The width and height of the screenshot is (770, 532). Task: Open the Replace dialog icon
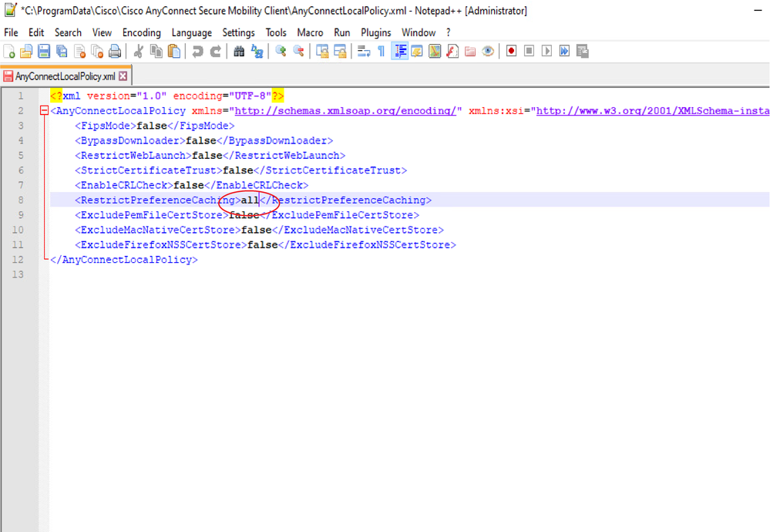[257, 51]
